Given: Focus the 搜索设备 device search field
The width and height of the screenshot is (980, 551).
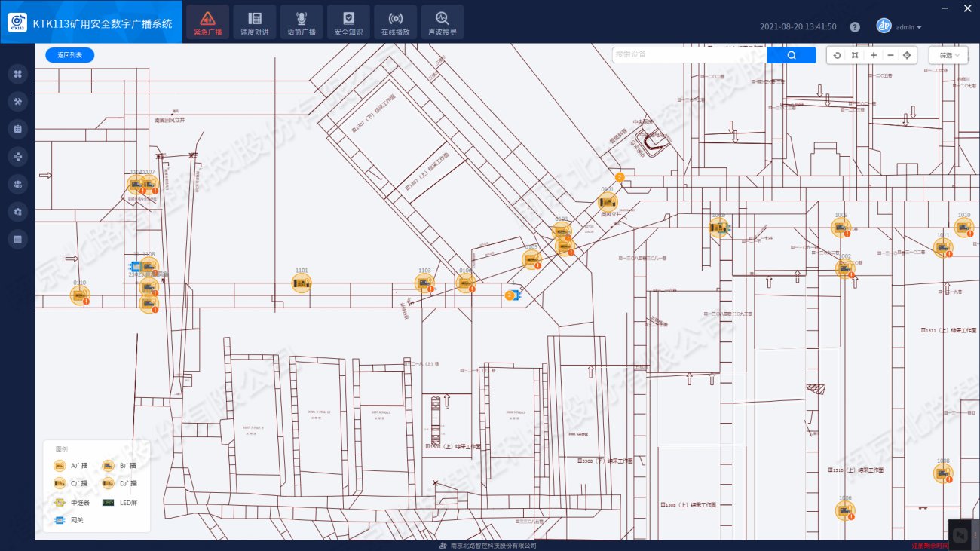Looking at the screenshot, I should pos(688,55).
